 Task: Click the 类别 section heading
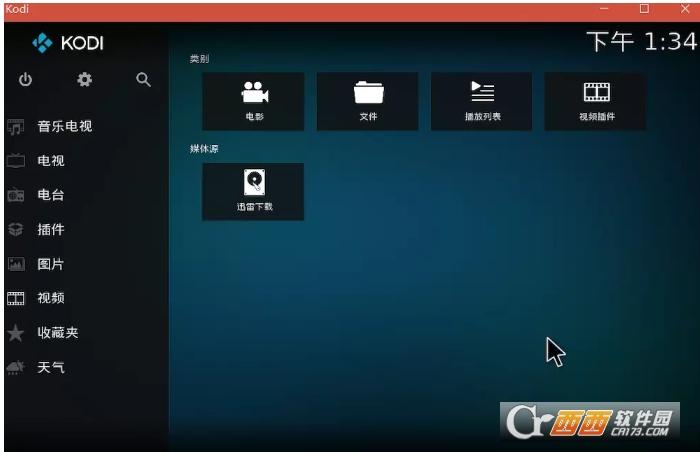pos(199,59)
